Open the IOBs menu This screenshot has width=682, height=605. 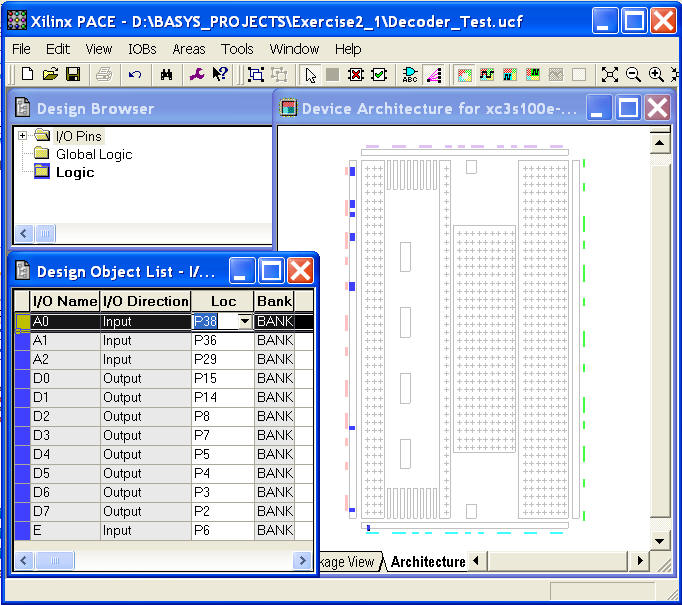pyautogui.click(x=142, y=49)
